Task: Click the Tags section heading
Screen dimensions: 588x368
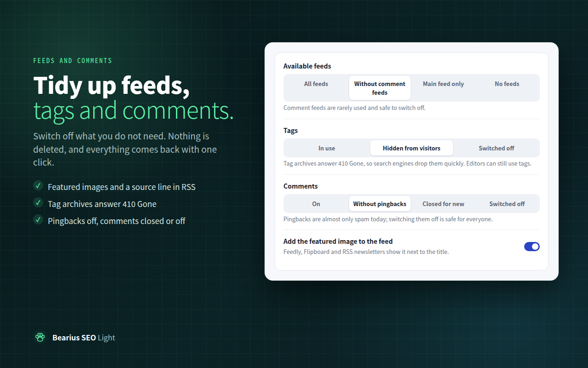Action: (x=291, y=130)
